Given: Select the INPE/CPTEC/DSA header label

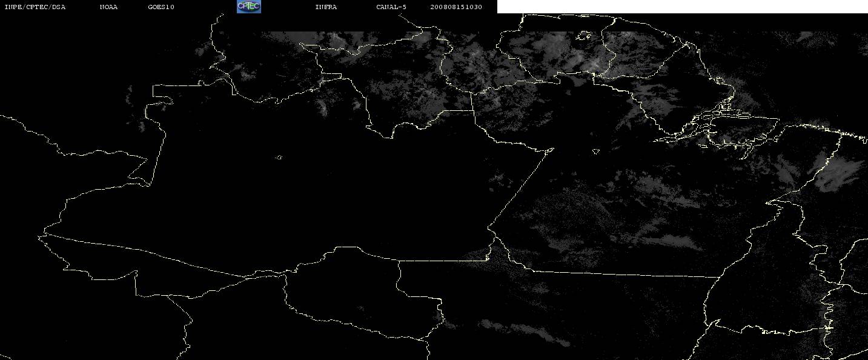Looking at the screenshot, I should pos(35,7).
